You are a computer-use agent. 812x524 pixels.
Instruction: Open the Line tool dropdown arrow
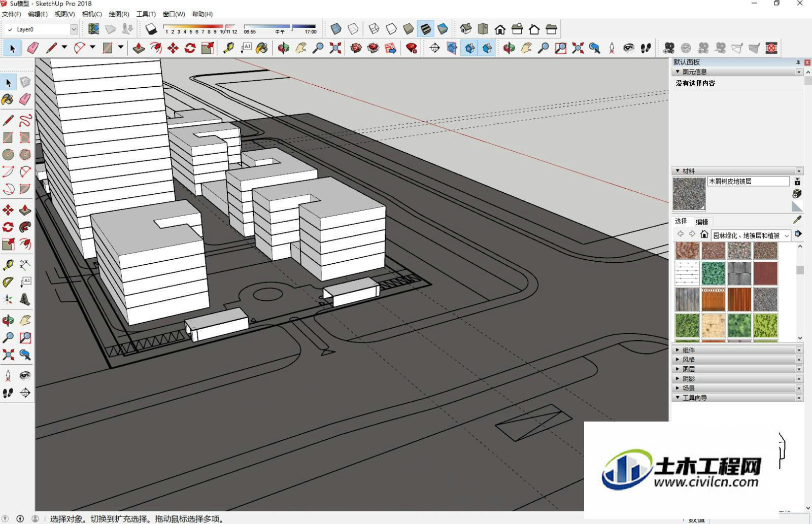click(x=64, y=48)
